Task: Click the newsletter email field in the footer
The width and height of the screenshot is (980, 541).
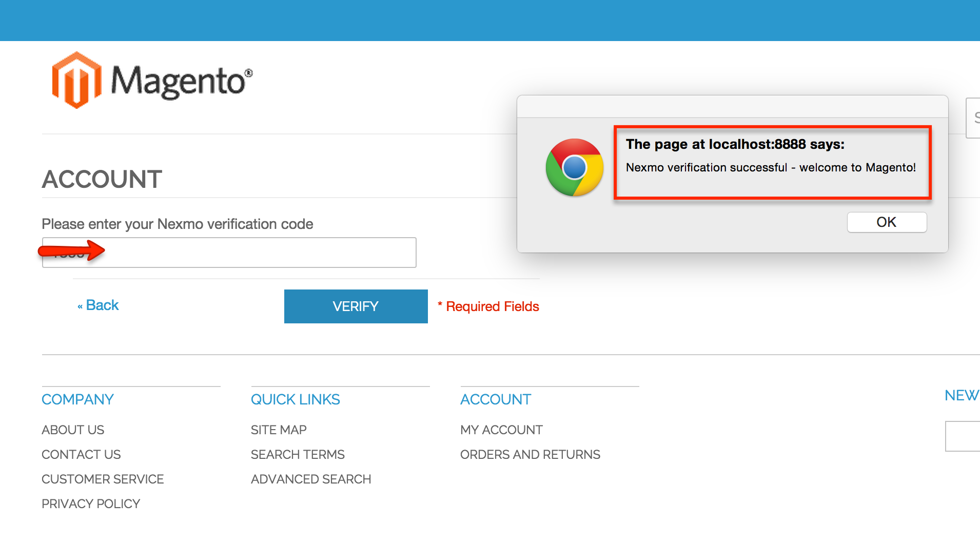Action: pos(963,436)
